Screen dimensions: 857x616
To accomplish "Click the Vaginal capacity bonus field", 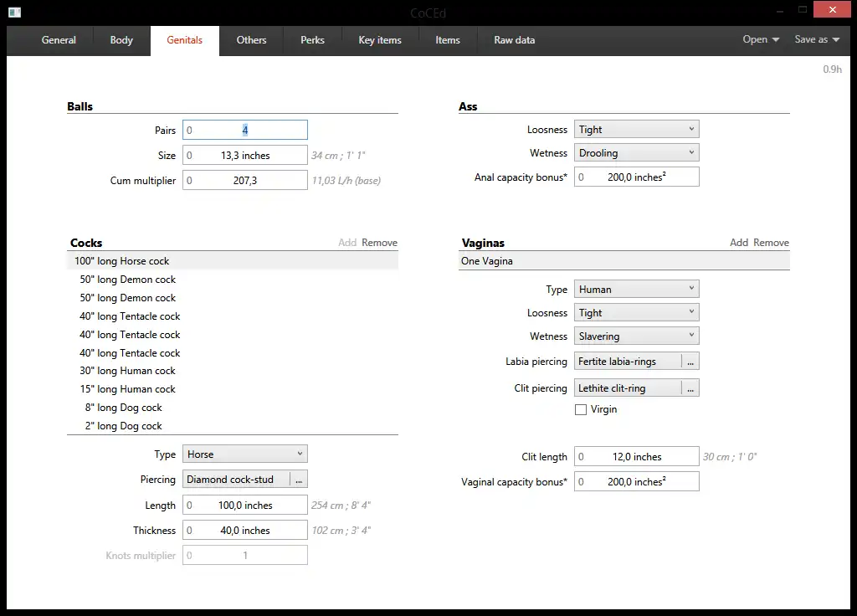I will 636,481.
